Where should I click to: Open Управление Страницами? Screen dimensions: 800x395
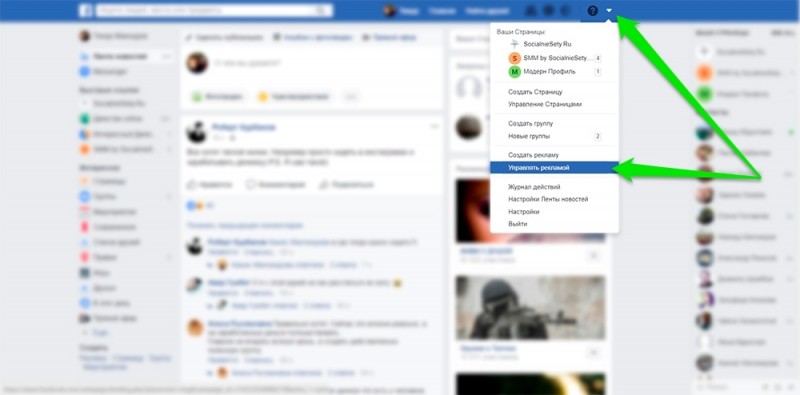click(545, 104)
